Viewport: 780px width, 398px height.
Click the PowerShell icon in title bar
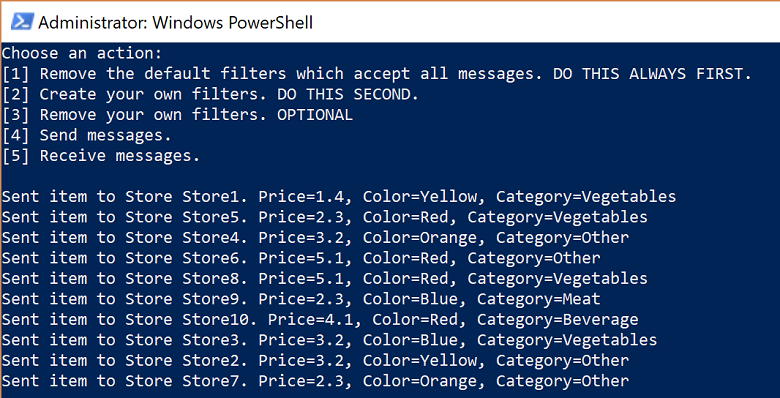22,22
